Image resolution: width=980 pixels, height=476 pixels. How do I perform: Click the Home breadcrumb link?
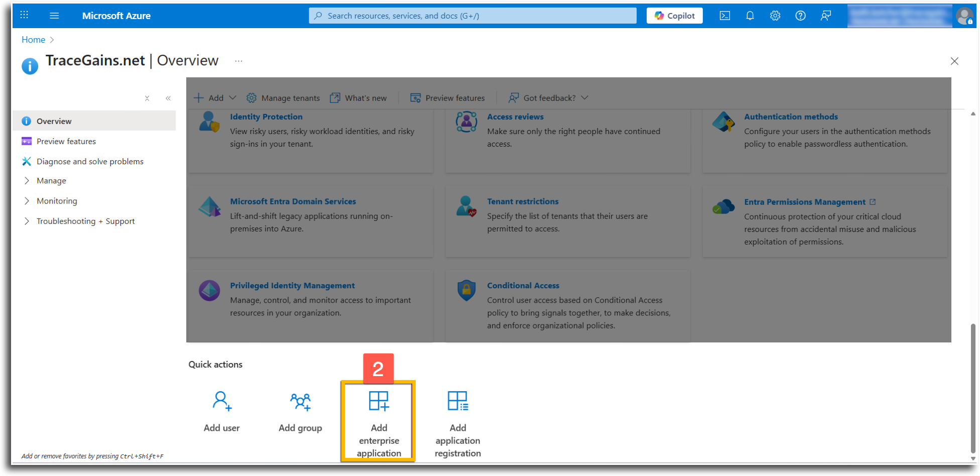33,40
